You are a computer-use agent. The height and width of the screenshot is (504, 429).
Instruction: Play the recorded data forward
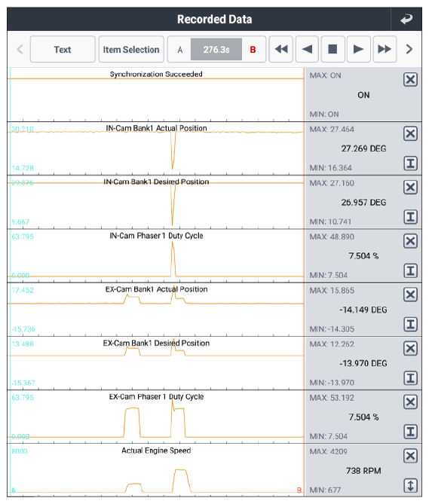pyautogui.click(x=359, y=49)
